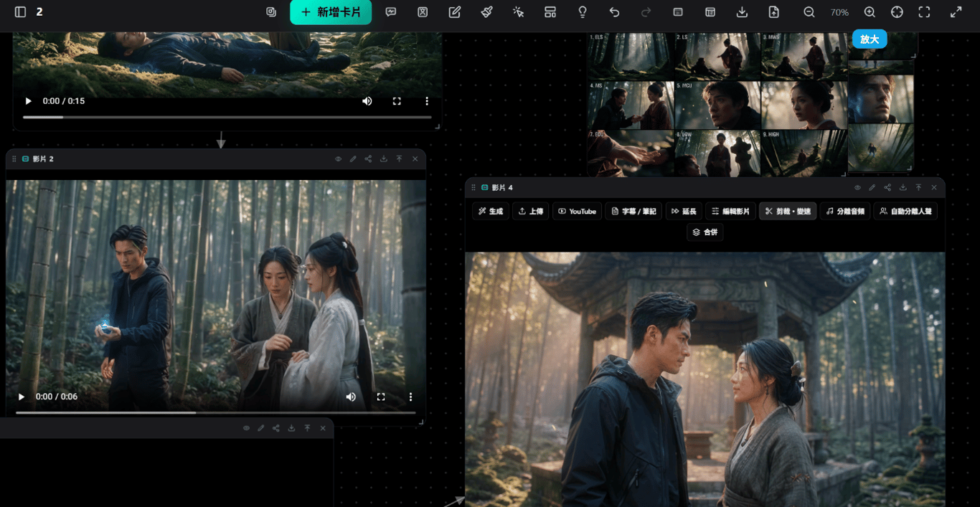Click the fullscreen expand arrows icon
Viewport: 980px width, 507px height.
click(956, 12)
